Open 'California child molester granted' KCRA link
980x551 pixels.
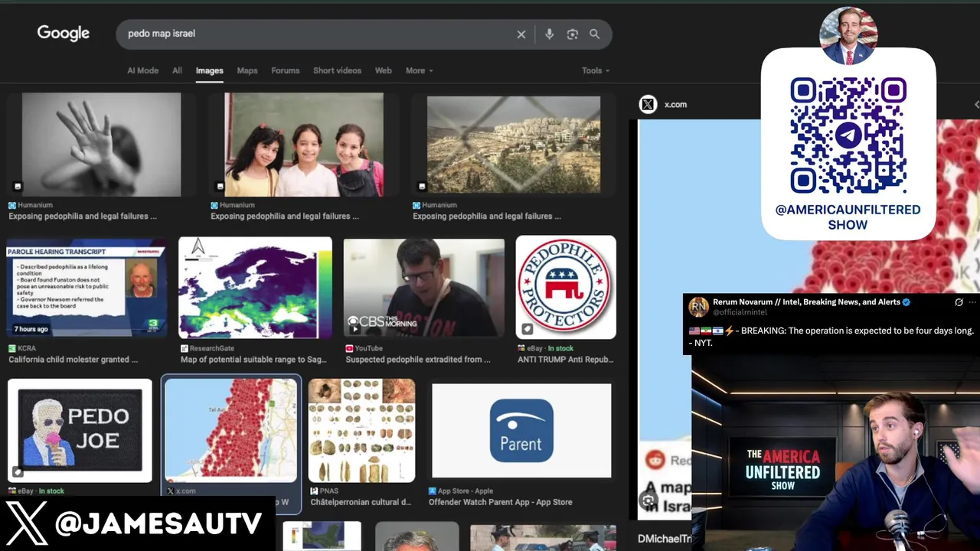click(x=73, y=360)
